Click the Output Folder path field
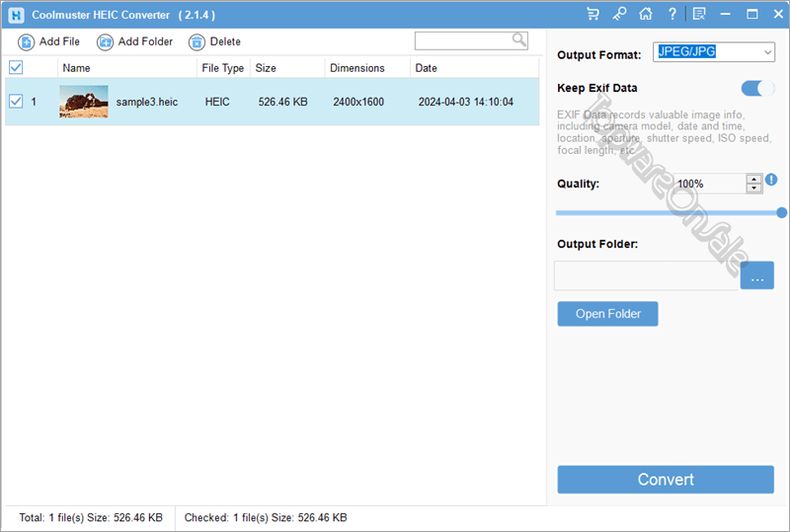This screenshot has width=790, height=532. 647,275
